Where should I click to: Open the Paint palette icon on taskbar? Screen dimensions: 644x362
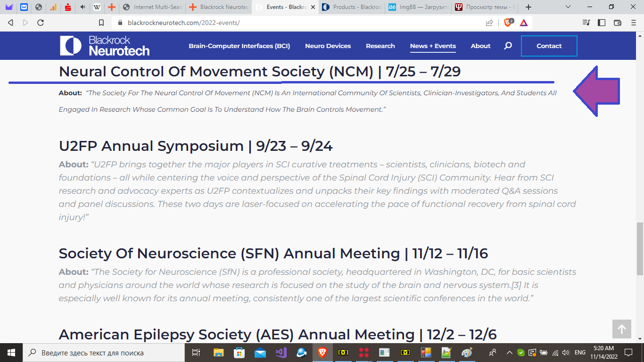tap(466, 353)
